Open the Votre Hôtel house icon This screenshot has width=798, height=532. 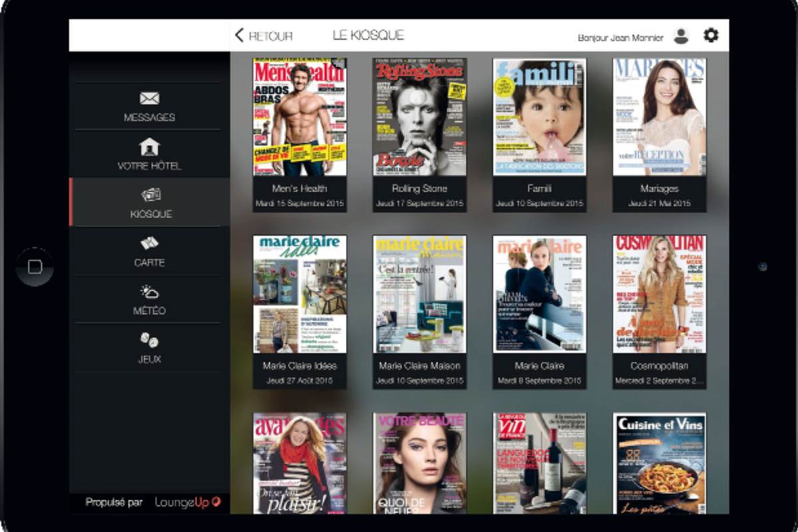click(149, 146)
